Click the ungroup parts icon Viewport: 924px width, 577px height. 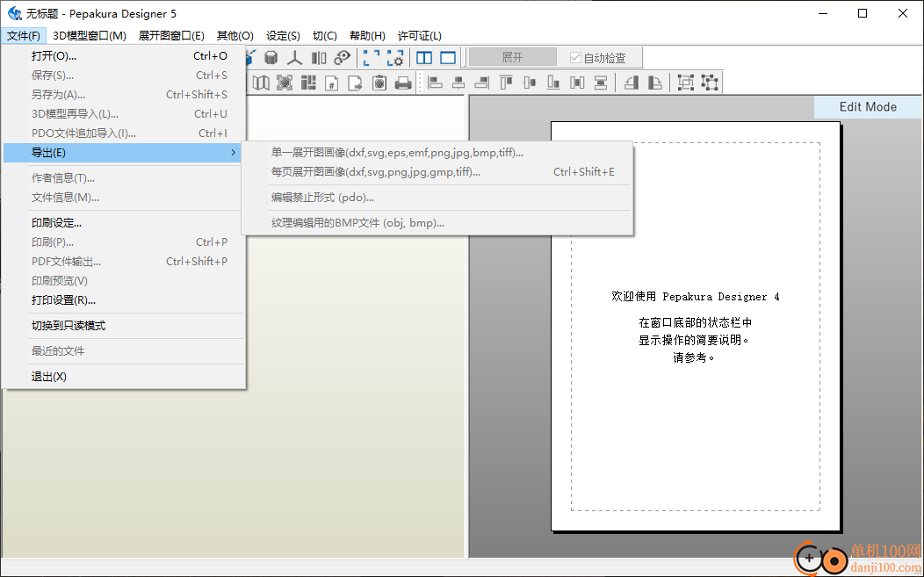tap(710, 83)
